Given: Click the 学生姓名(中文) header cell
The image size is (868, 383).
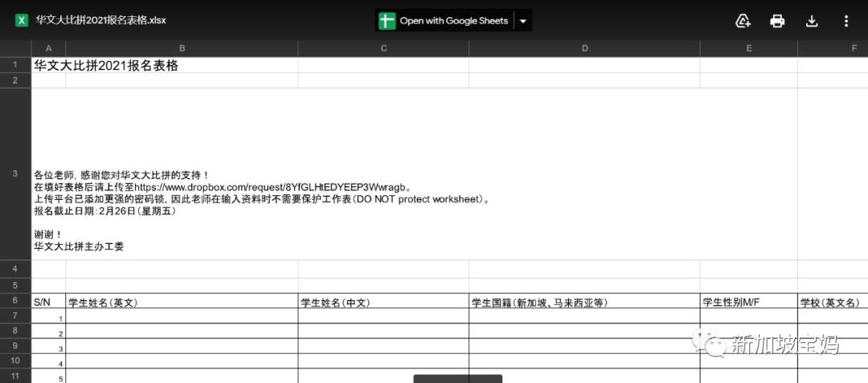Looking at the screenshot, I should (335, 303).
